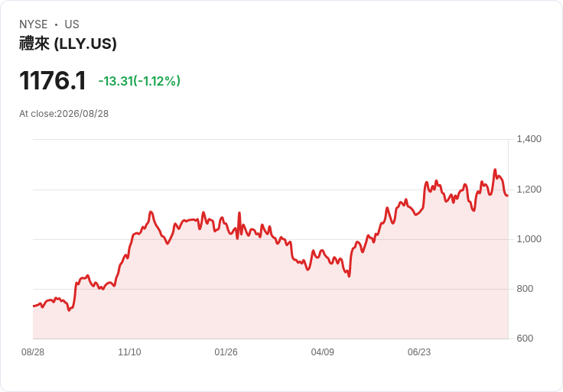Click the 600 y-axis label

pos(525,339)
